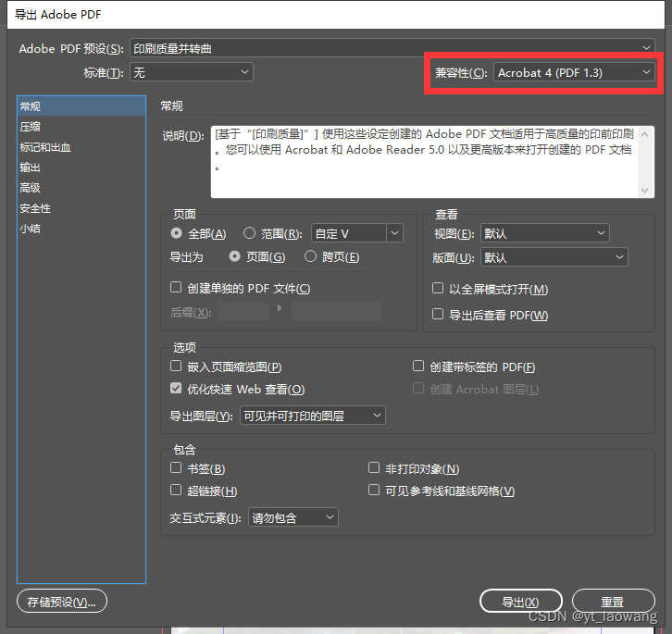Image resolution: width=672 pixels, height=634 pixels.
Task: Click the description scrollbar down arrow
Action: (x=645, y=190)
